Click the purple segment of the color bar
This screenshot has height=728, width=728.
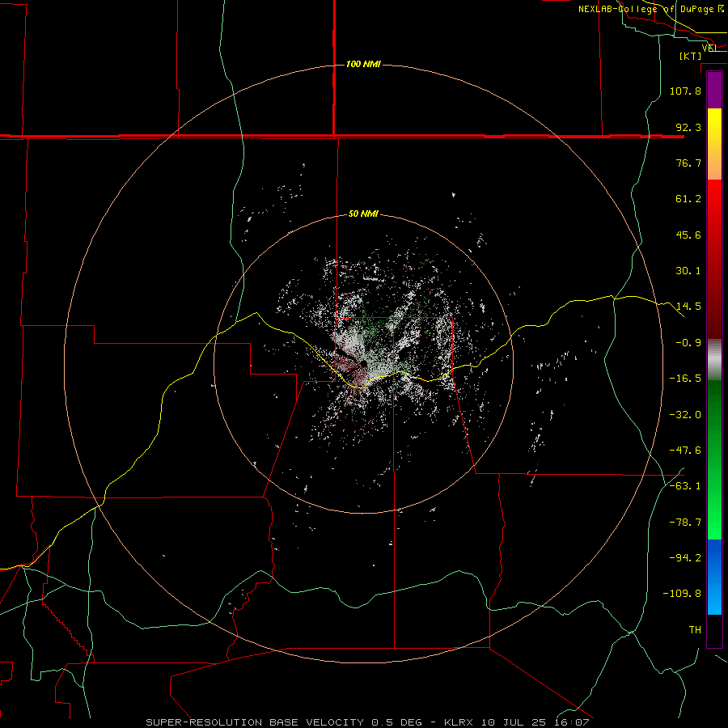pyautogui.click(x=714, y=90)
